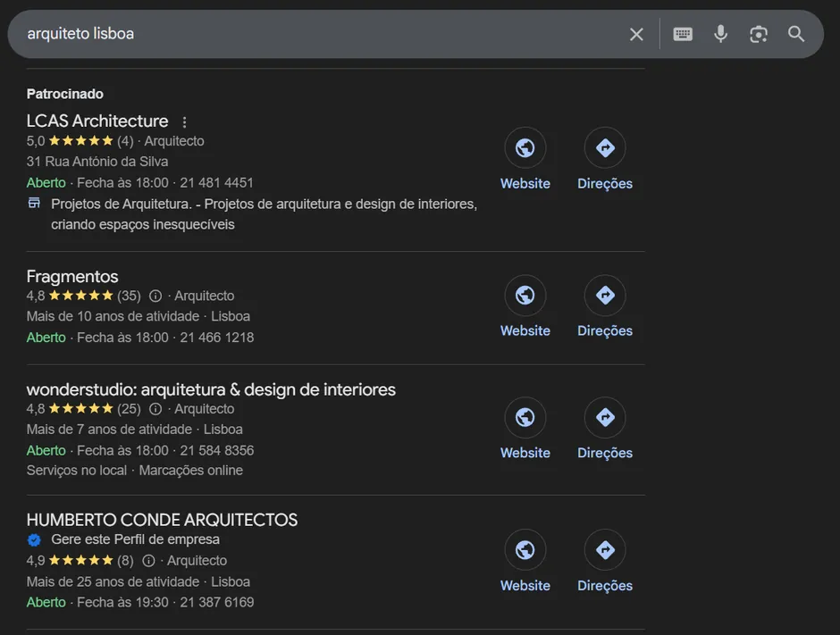Open the LCAS Architecture listing title
The width and height of the screenshot is (840, 635).
(97, 121)
